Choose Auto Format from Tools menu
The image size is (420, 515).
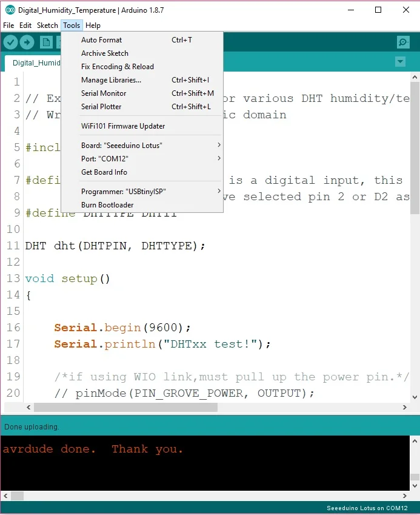pyautogui.click(x=142, y=40)
